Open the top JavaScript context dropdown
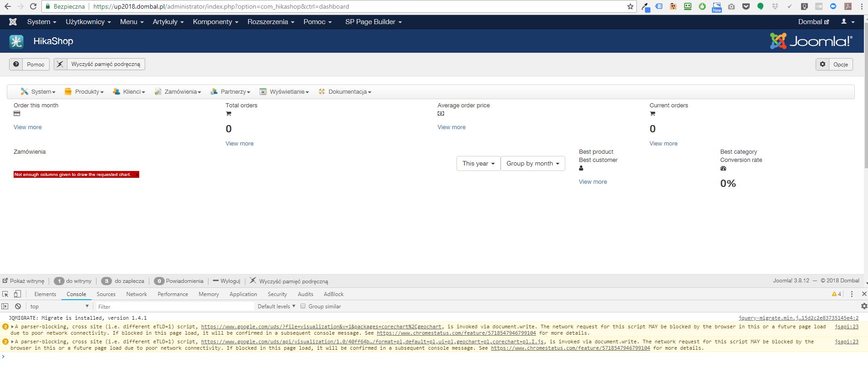The height and width of the screenshot is (387, 868). (59, 307)
